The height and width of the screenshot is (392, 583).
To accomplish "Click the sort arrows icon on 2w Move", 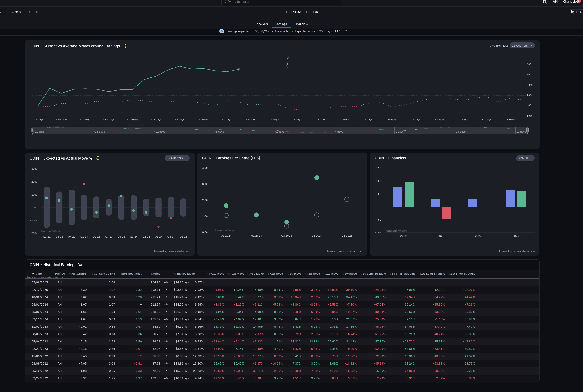I will point(343,274).
